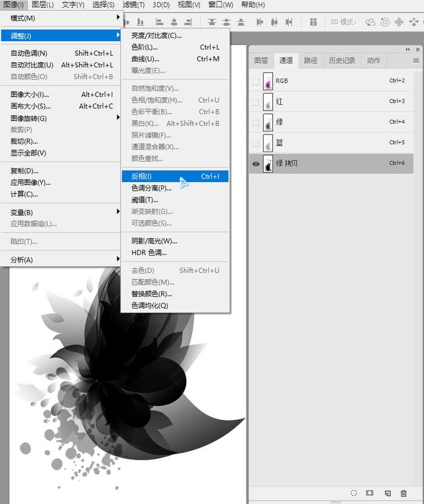Expand 图像旋转(G) submenu
This screenshot has width=424, height=504.
[x=60, y=118]
